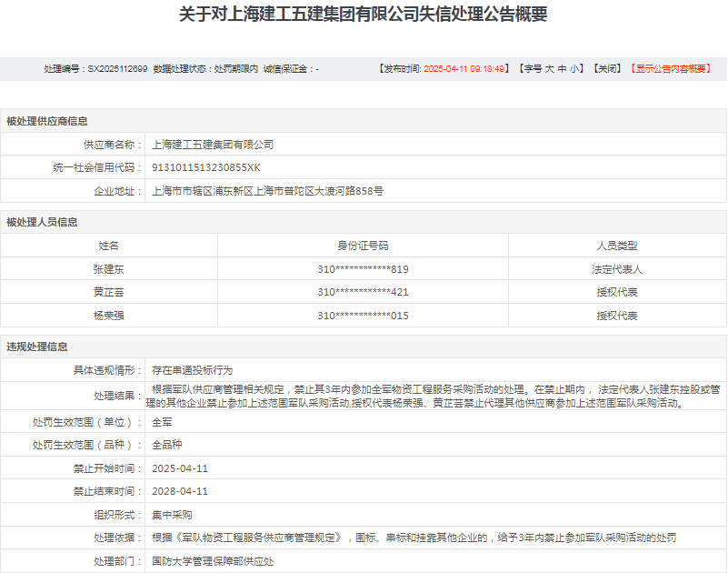
Task: Click processing number SX2025112699
Action: pos(117,69)
